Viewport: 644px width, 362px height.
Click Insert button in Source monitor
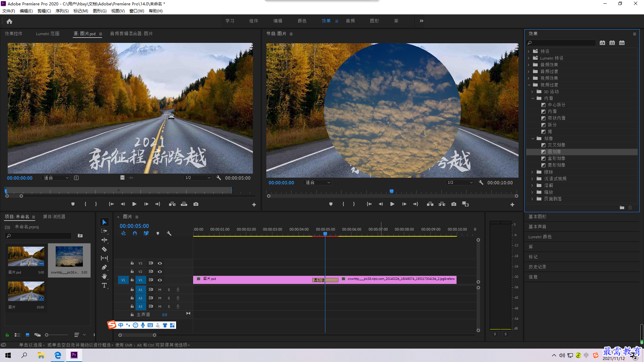pyautogui.click(x=172, y=204)
